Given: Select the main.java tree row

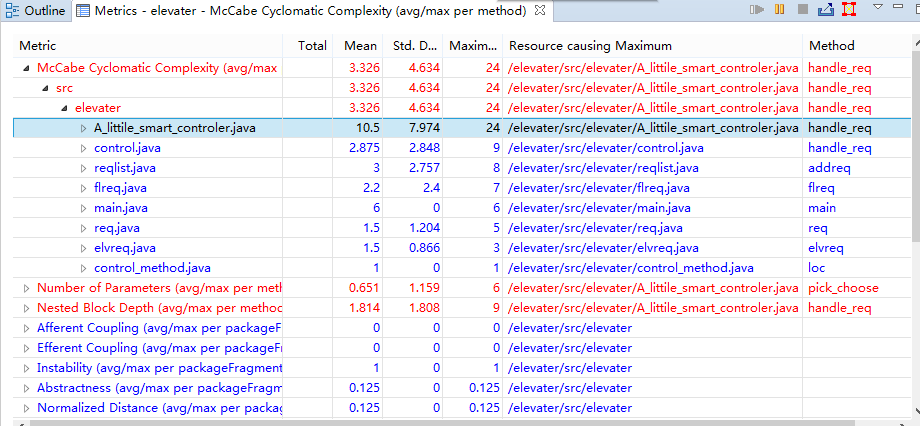Looking at the screenshot, I should click(462, 208).
